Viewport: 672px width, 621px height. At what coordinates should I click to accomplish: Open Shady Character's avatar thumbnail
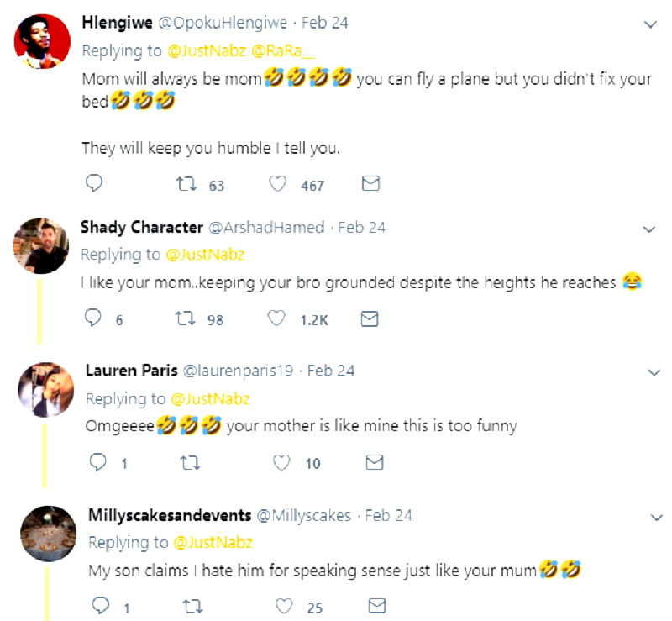tap(41, 245)
